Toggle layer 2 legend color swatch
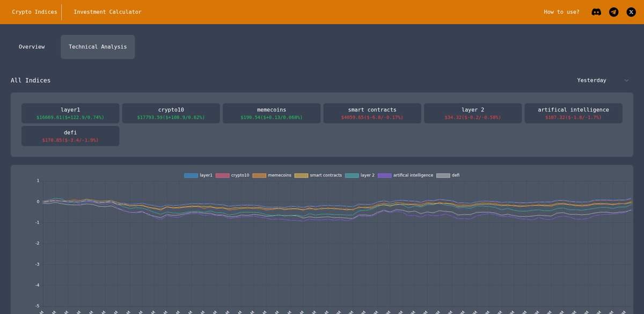 click(x=352, y=175)
